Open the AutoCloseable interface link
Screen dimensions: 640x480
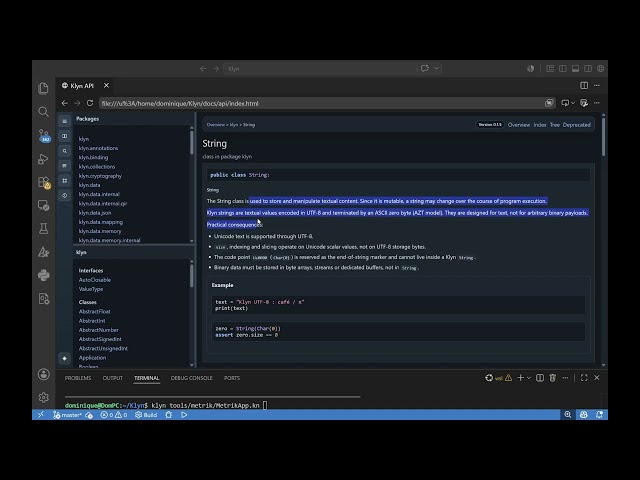point(95,280)
